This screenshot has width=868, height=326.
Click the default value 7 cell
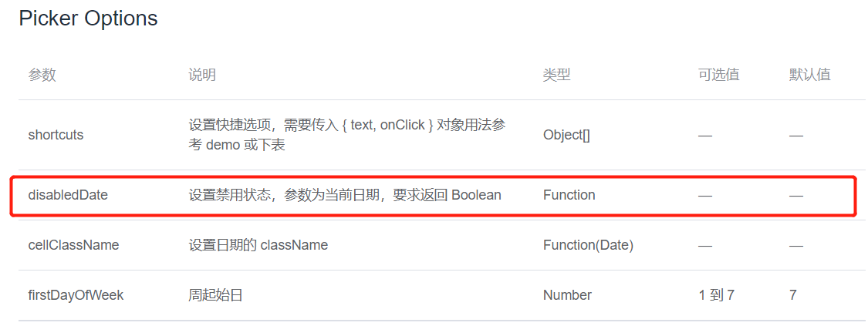click(x=792, y=295)
